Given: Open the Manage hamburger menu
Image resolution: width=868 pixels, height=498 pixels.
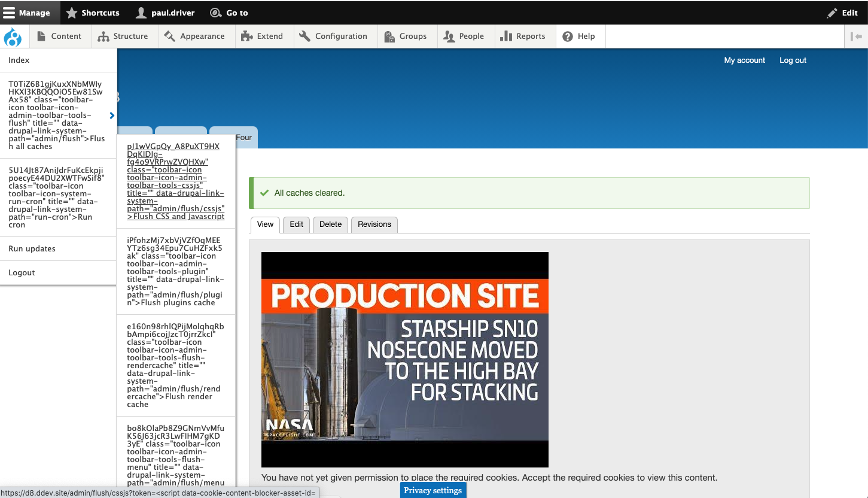Looking at the screenshot, I should 30,13.
